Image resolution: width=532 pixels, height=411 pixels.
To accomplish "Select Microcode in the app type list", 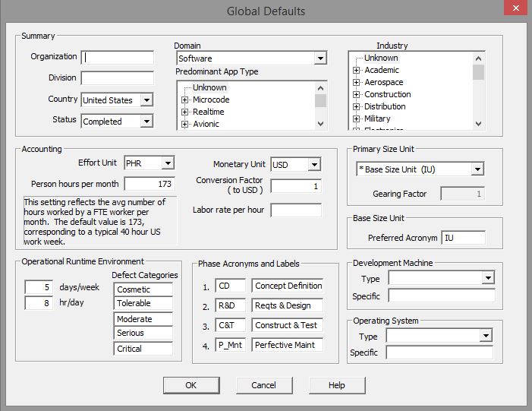I will click(x=211, y=100).
